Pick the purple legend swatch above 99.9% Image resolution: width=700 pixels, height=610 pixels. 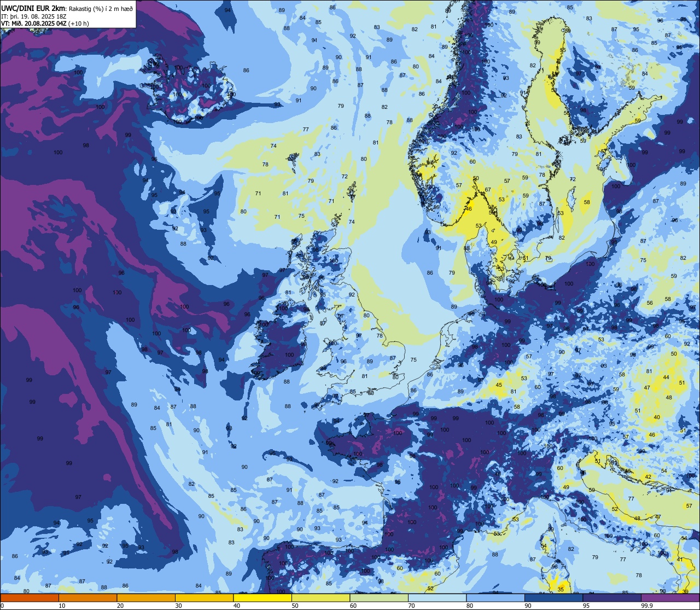670,597
